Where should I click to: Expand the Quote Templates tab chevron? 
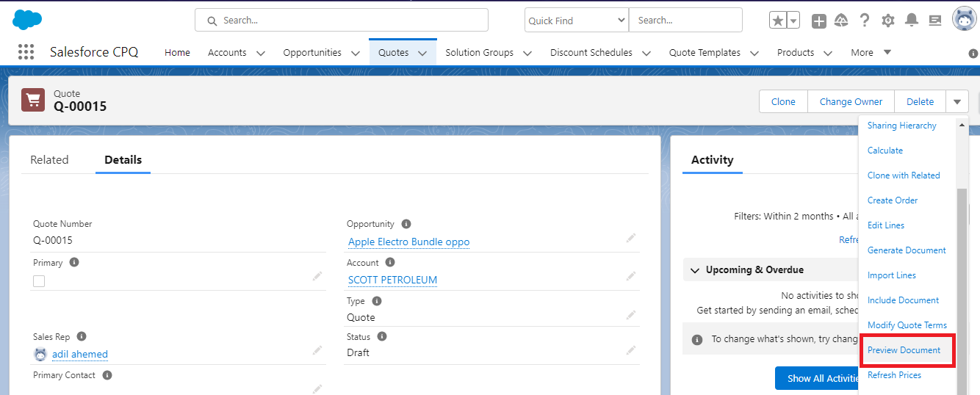pyautogui.click(x=754, y=53)
